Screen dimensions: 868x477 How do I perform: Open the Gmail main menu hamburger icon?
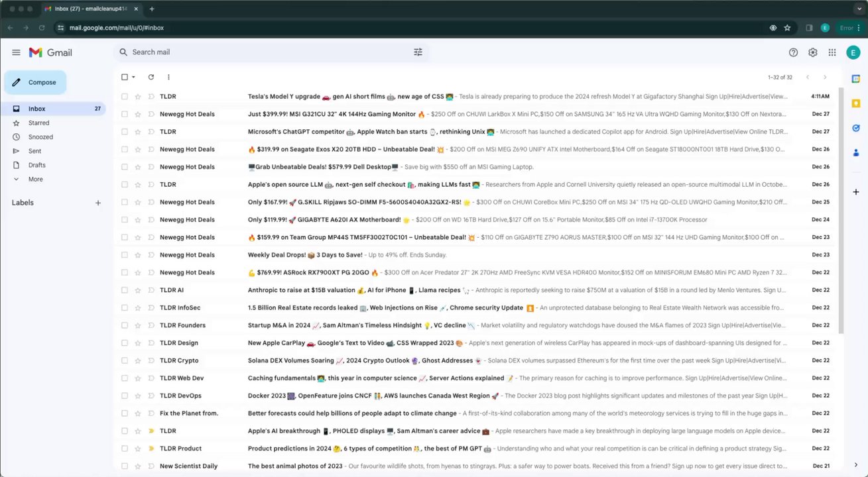click(x=16, y=52)
